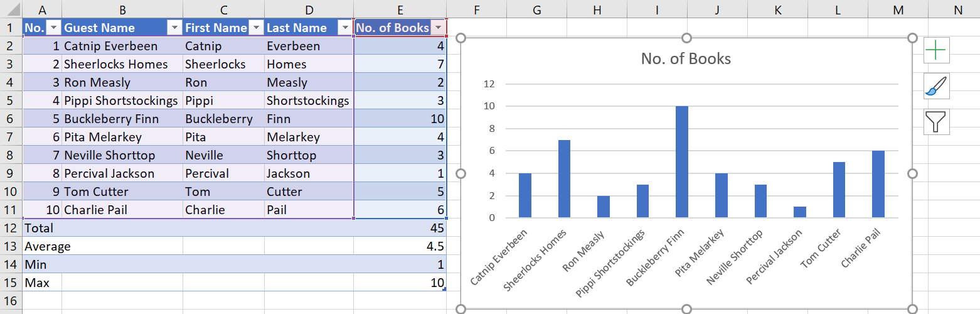Expand the No. column filter dropdown
Image resolution: width=980 pixels, height=314 pixels.
pyautogui.click(x=54, y=28)
